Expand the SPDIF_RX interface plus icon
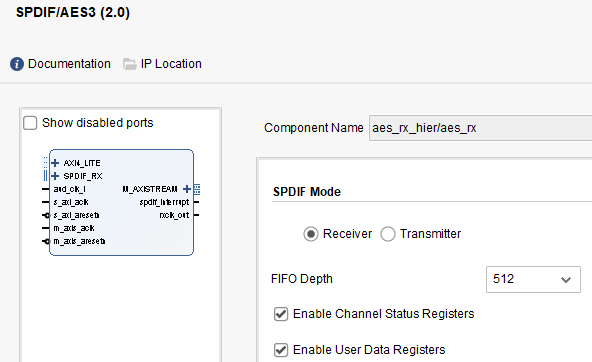 (55, 176)
